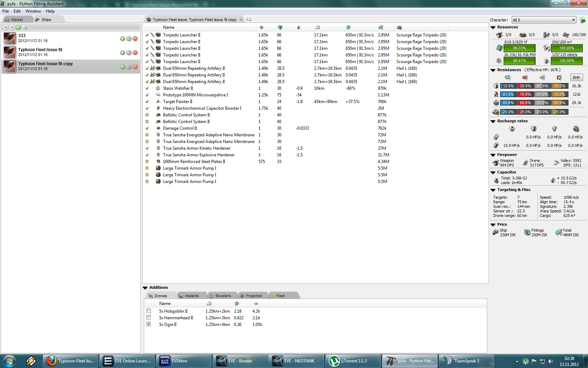Open the Edit menu
The image size is (588, 368).
click(x=17, y=11)
